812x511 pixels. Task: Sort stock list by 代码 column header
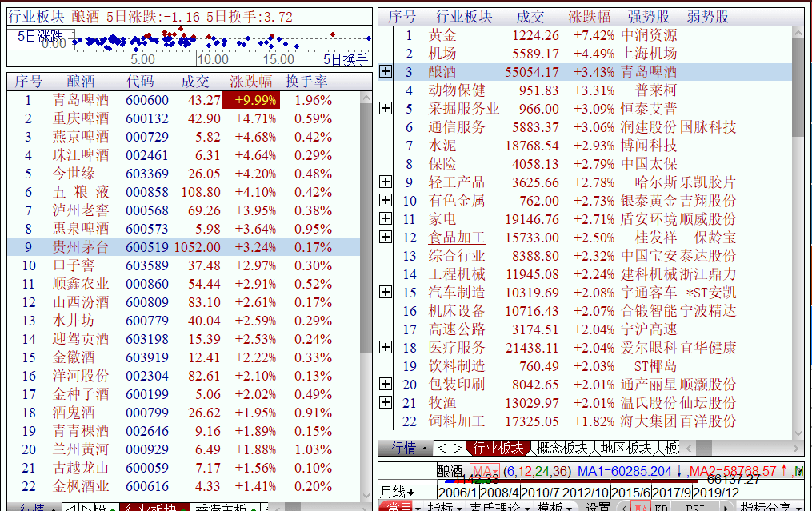click(140, 82)
